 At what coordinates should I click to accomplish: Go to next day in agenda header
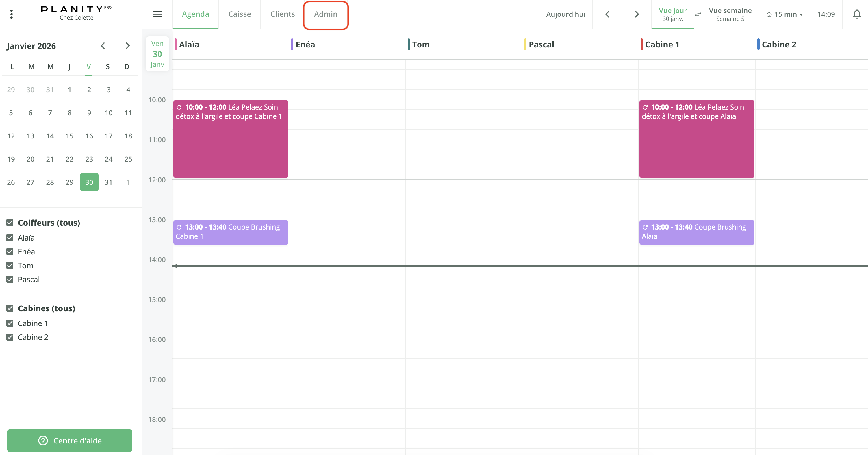pos(637,14)
